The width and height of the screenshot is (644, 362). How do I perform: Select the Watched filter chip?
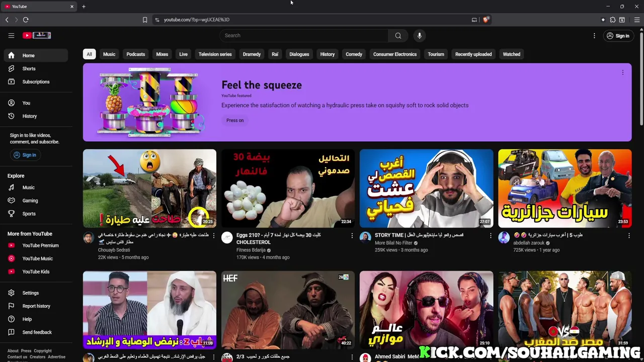512,54
